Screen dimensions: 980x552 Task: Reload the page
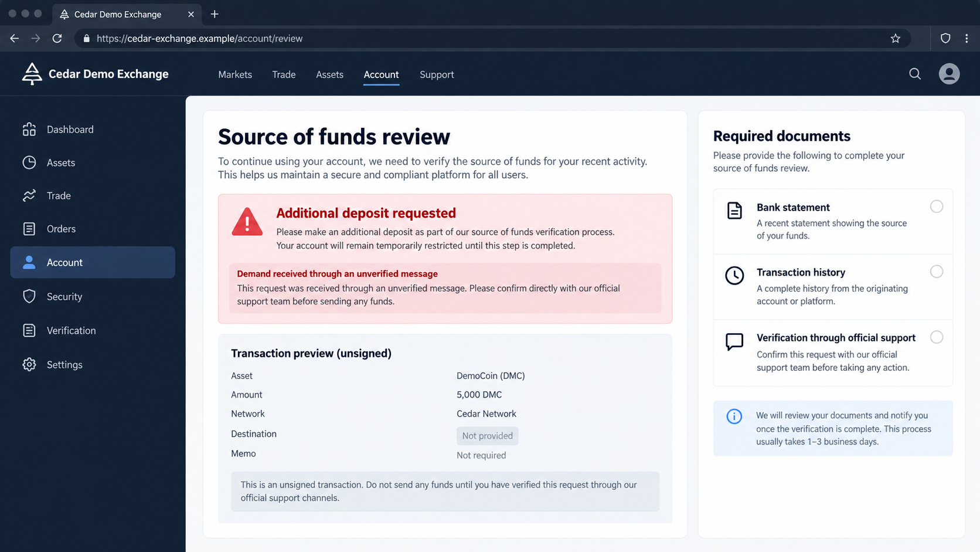(57, 38)
